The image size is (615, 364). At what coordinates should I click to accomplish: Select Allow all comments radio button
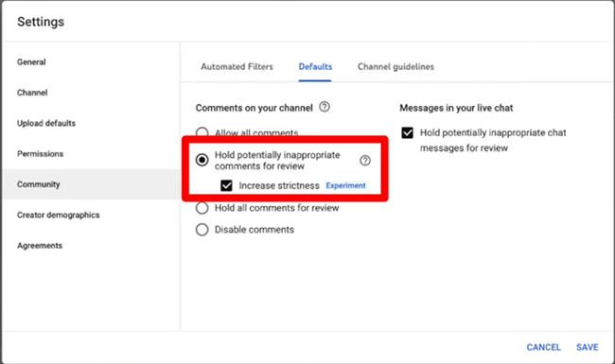[202, 132]
